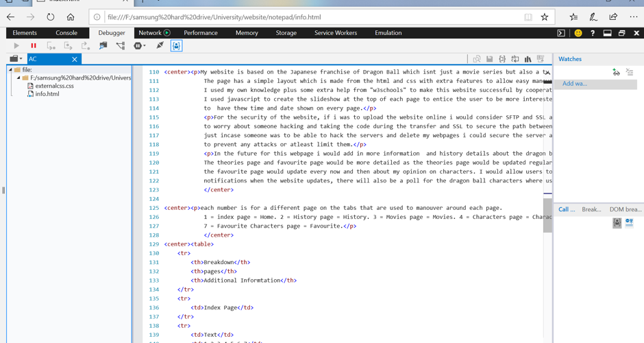Click the browser Forward arrow

click(30, 17)
